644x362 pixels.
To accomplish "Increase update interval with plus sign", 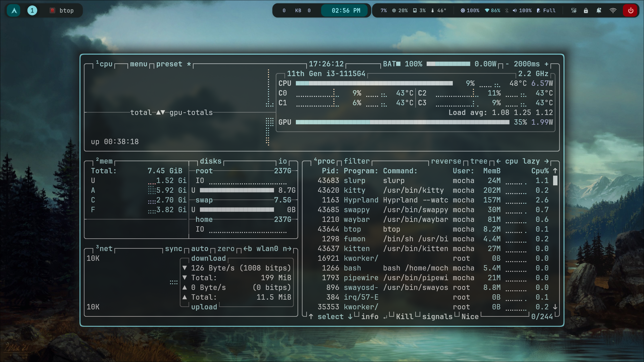I will [546, 64].
